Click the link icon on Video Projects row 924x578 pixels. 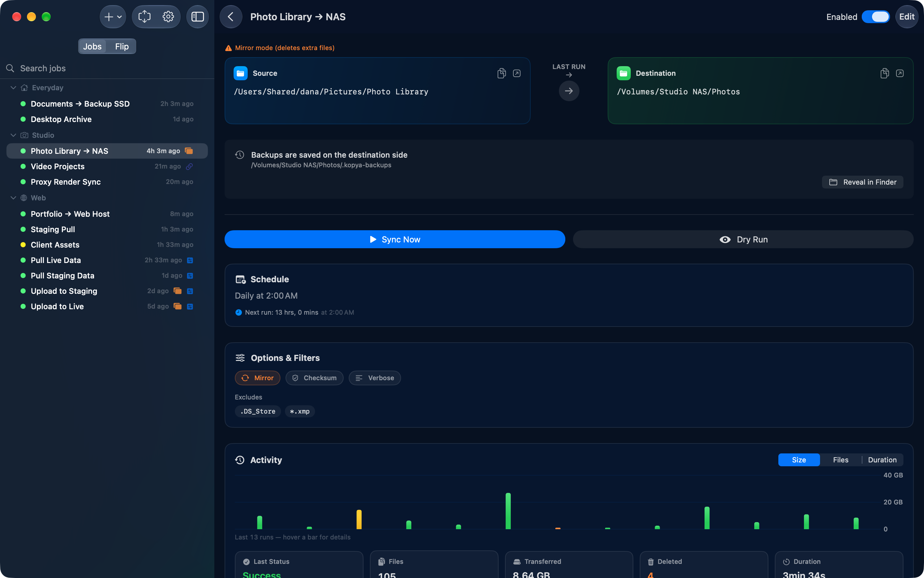tap(189, 166)
